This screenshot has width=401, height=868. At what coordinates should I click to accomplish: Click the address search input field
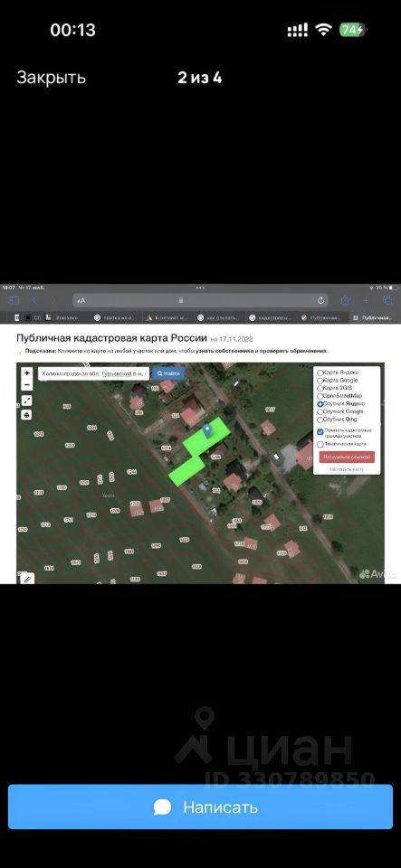click(93, 373)
